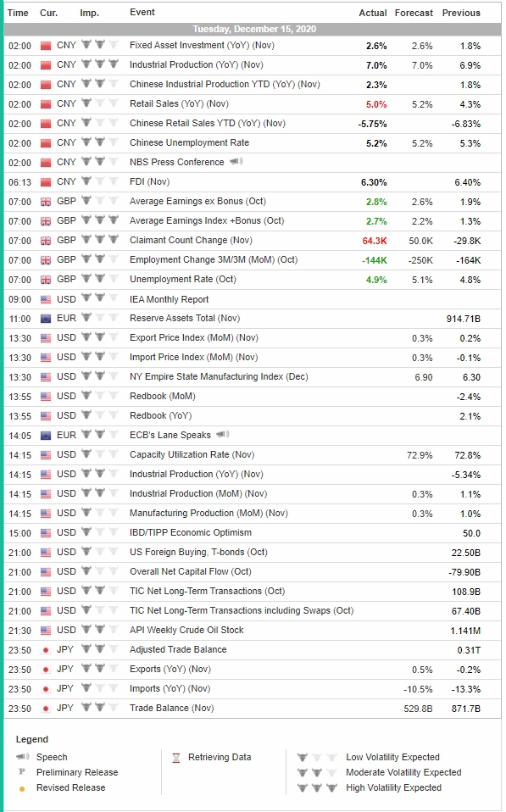Screen dimensions: 506x812
Task: Click the UK flag on Claimant Count Change row
Action: [46, 241]
